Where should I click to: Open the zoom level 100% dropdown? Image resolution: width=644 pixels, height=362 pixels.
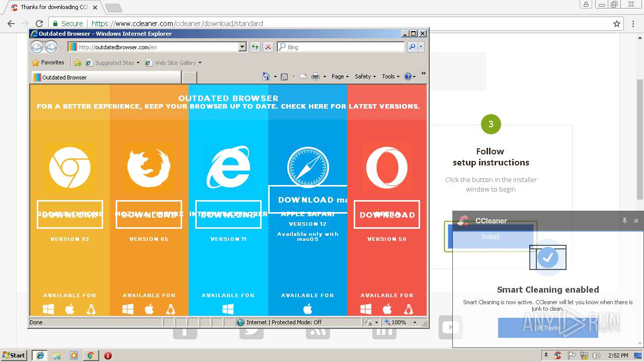click(415, 322)
